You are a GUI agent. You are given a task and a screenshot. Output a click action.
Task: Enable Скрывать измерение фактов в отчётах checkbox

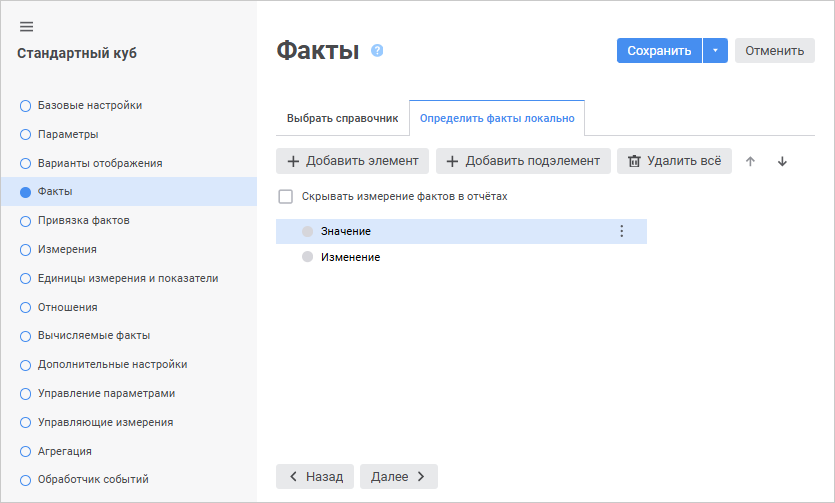tap(285, 197)
